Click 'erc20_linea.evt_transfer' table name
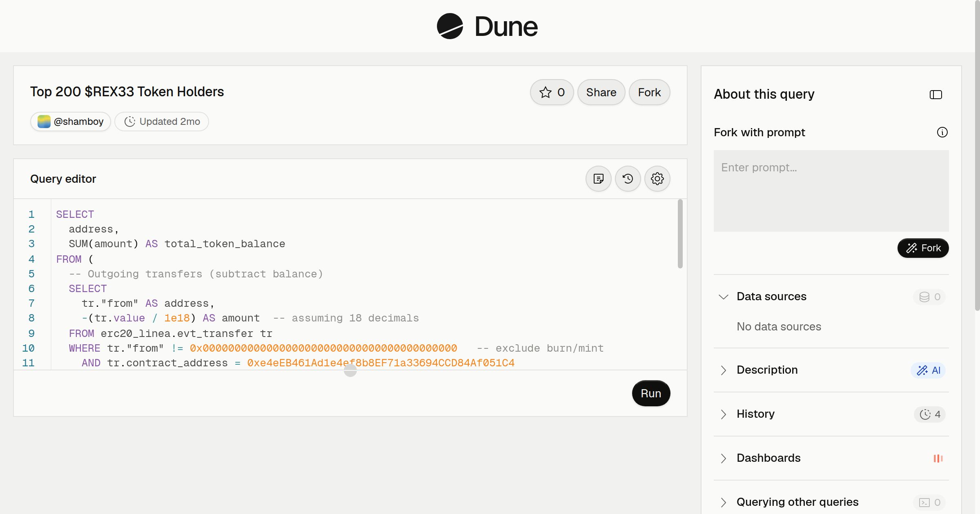This screenshot has width=980, height=514. pyautogui.click(x=177, y=334)
